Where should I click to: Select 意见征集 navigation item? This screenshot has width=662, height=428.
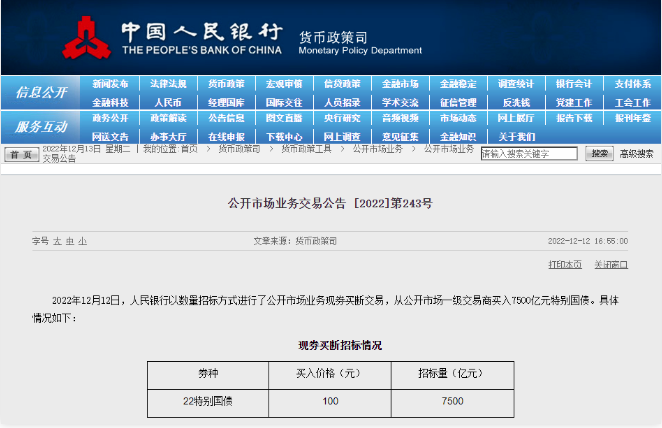400,137
